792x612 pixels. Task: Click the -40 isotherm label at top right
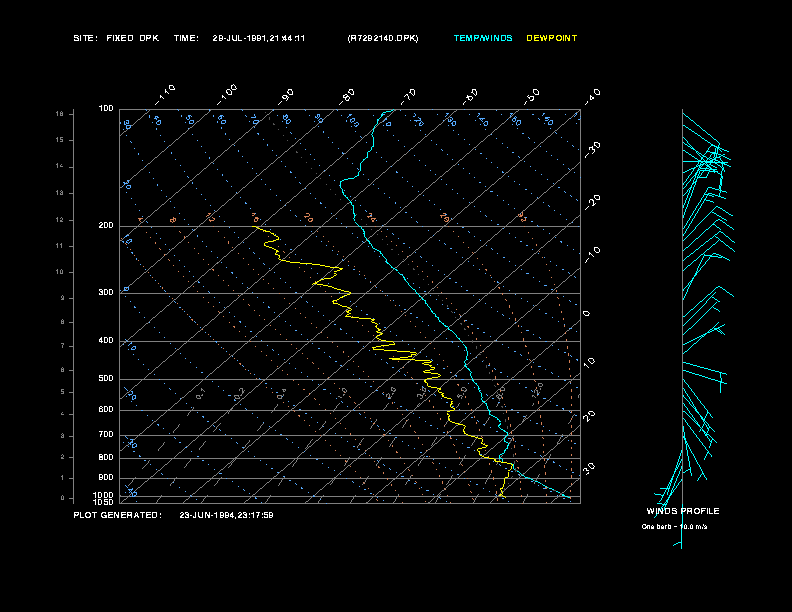(x=592, y=97)
